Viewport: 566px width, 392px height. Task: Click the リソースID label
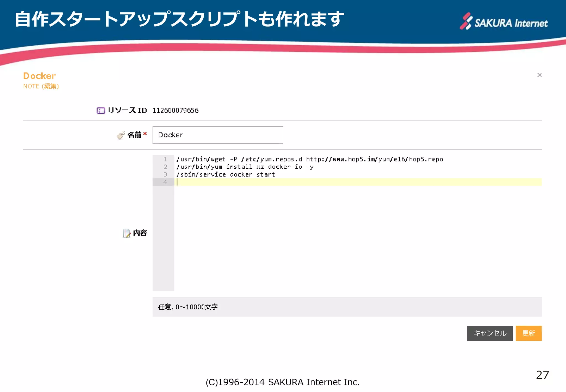[x=127, y=111]
